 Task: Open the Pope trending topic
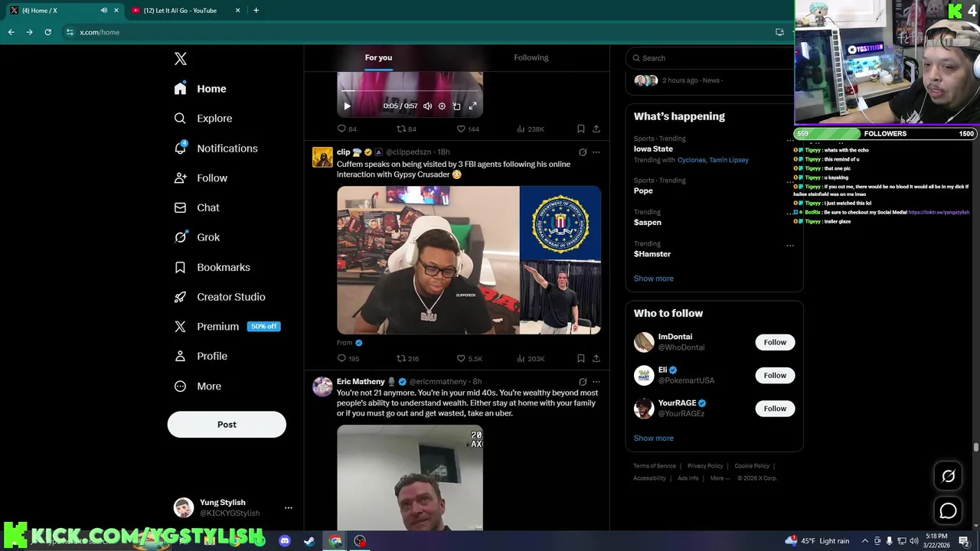pyautogui.click(x=643, y=191)
